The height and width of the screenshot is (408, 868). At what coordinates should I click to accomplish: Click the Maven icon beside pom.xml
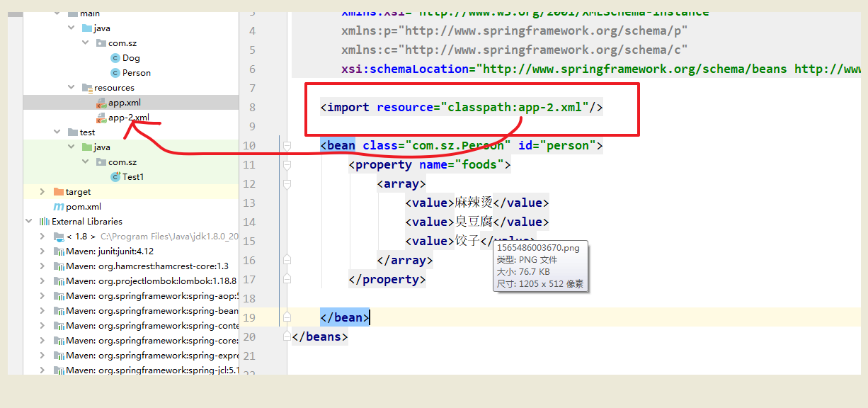[59, 207]
